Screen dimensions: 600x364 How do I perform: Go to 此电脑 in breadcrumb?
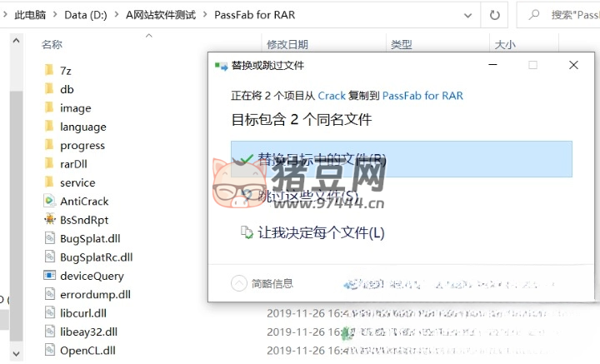30,15
